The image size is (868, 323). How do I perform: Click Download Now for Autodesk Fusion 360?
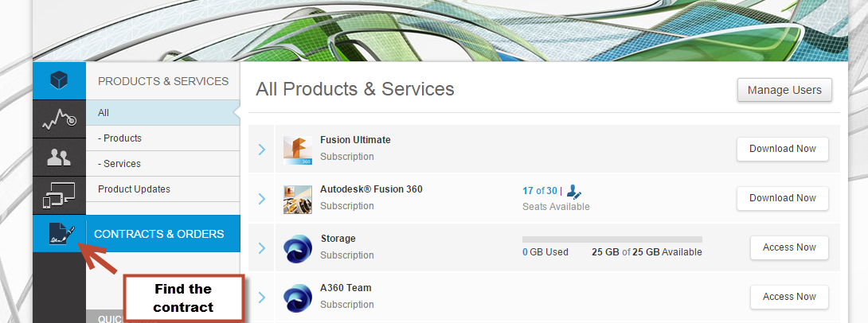coord(782,198)
